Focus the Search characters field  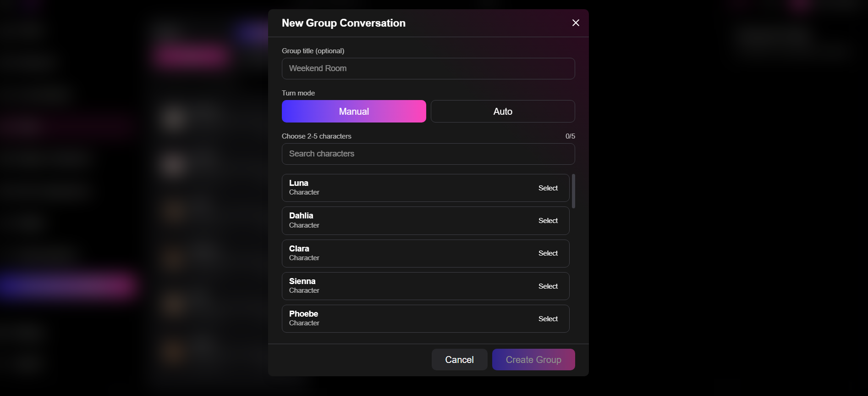click(428, 154)
